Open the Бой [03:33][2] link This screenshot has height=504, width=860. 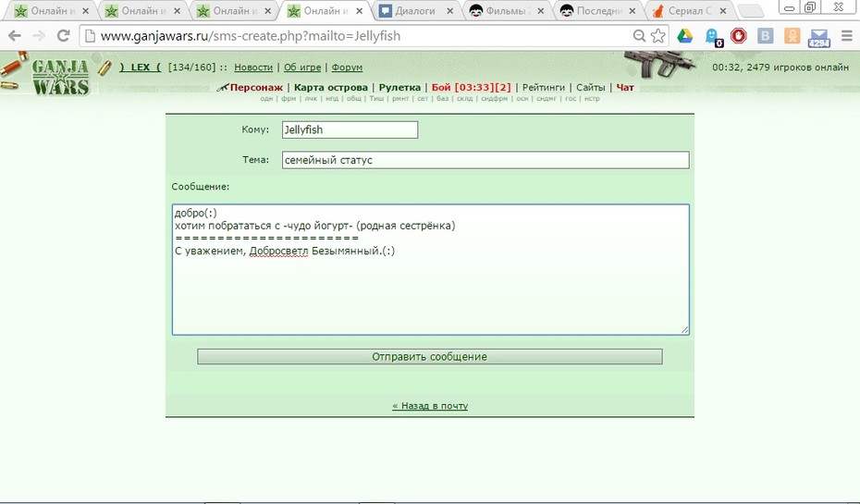point(471,87)
